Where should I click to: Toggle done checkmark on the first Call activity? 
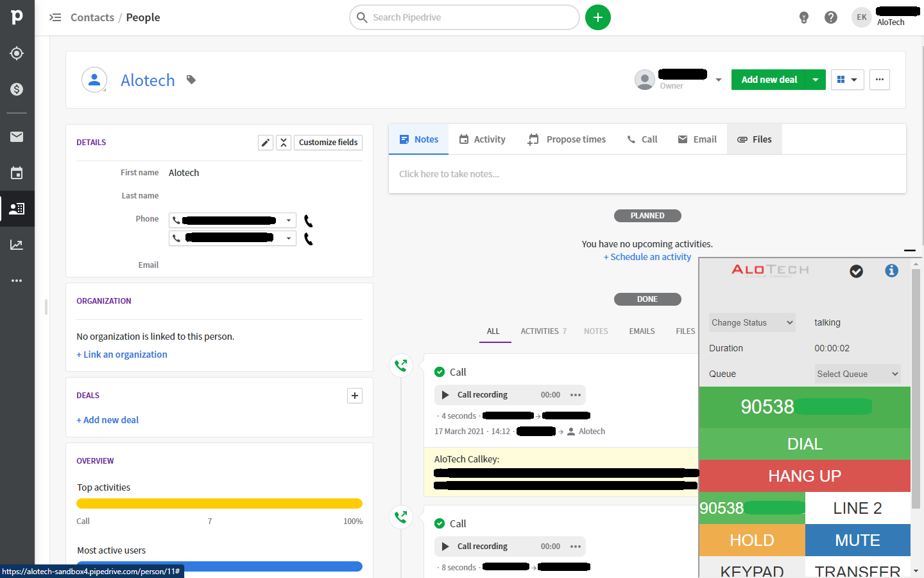pyautogui.click(x=440, y=372)
